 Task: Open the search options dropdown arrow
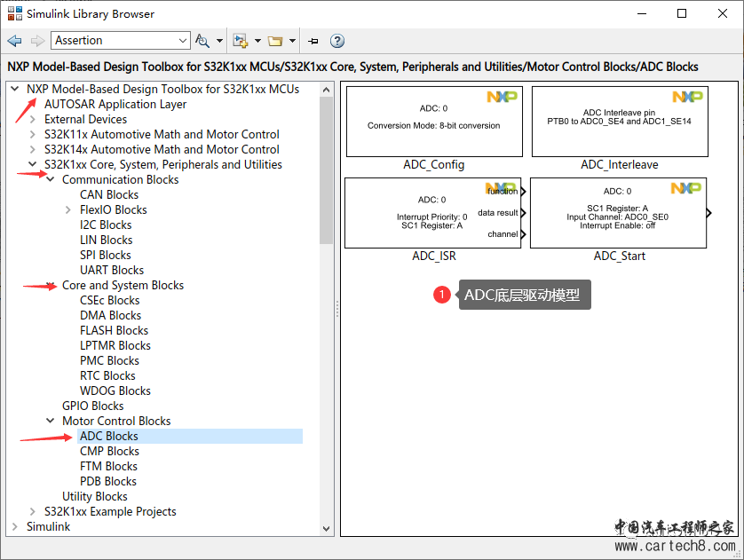(219, 41)
